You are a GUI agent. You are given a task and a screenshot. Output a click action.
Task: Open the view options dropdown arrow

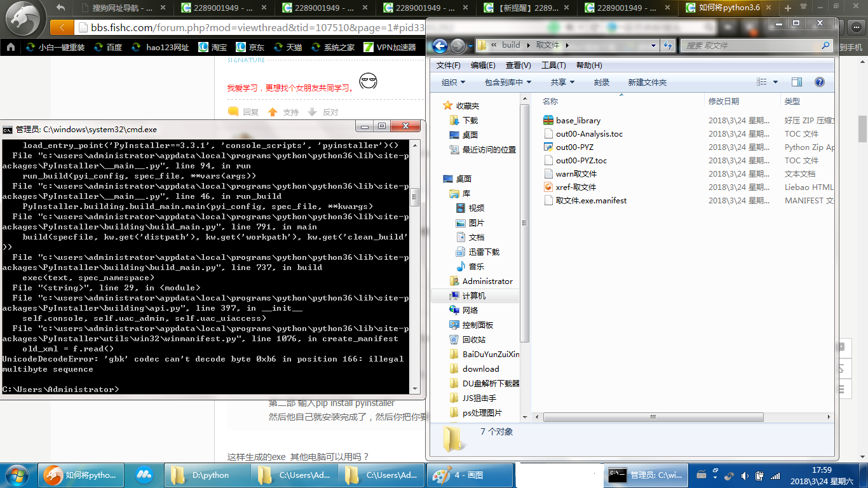point(775,82)
